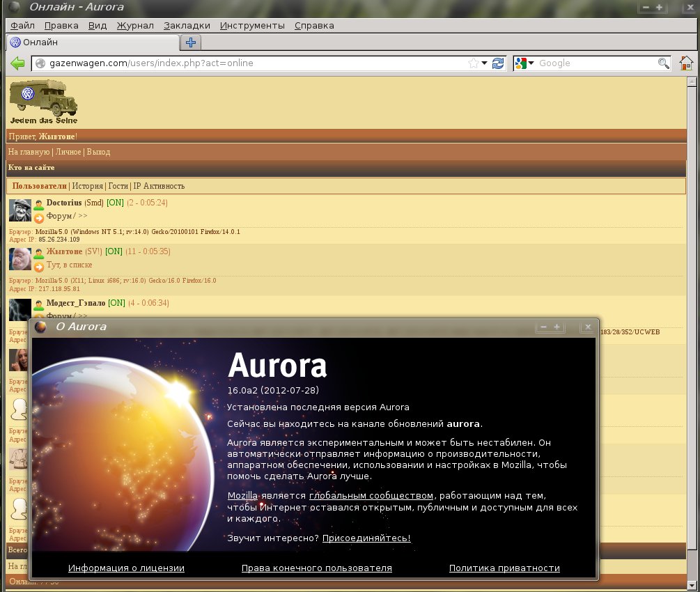Image resolution: width=700 pixels, height=592 pixels.
Task: Click the Кто на сайте heading
Action: click(31, 167)
